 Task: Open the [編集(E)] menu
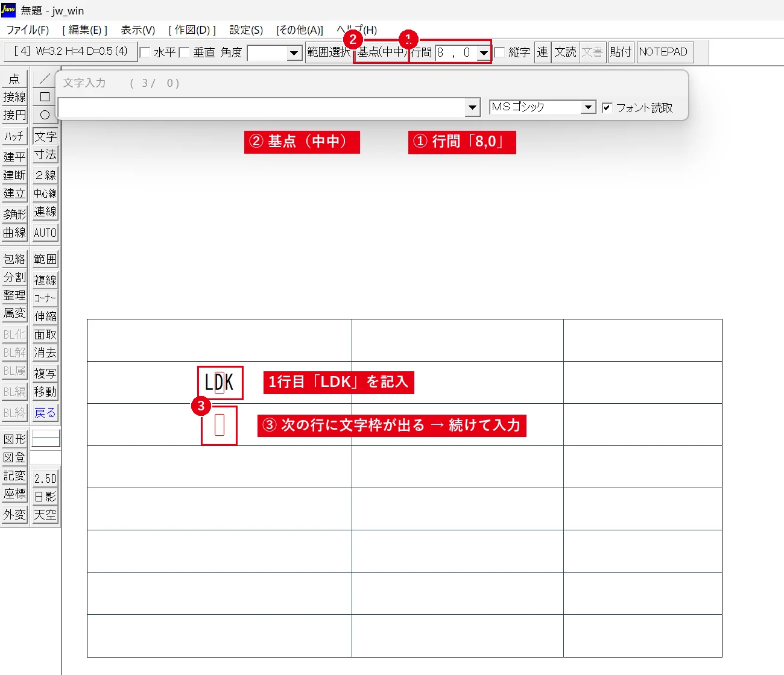(85, 30)
